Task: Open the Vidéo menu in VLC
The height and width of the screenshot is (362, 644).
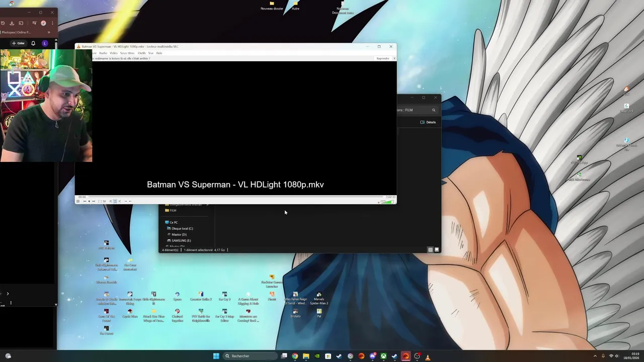Action: click(114, 53)
